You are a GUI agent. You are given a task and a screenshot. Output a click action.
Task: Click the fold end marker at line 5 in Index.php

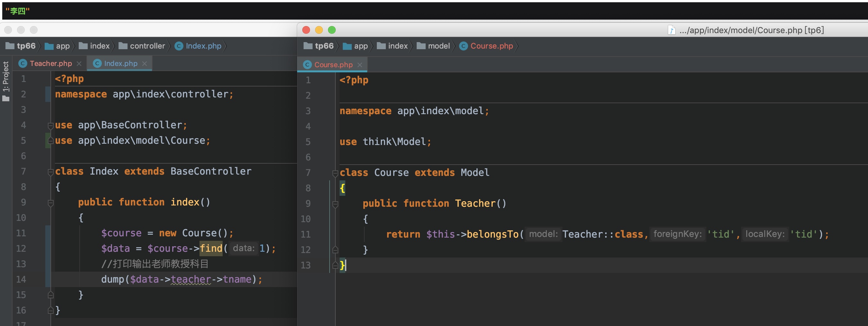[x=50, y=140]
